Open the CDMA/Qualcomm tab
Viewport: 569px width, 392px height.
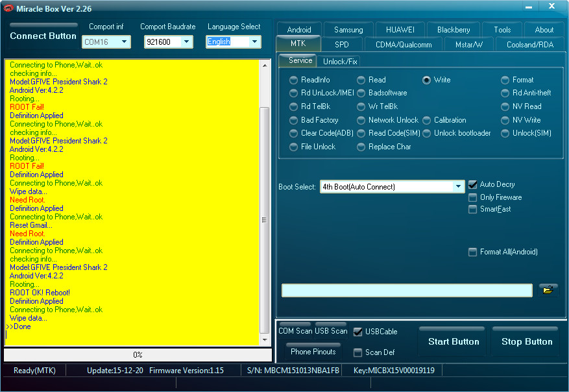click(404, 45)
